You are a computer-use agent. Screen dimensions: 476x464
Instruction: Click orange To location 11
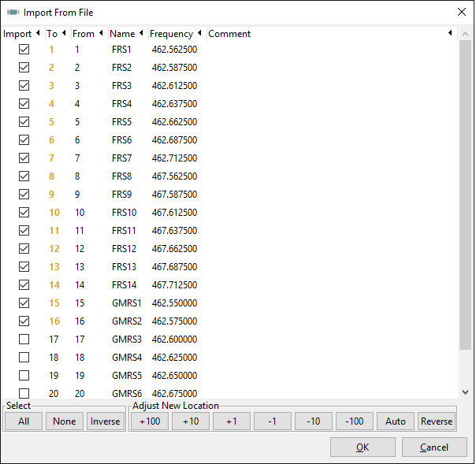point(54,231)
